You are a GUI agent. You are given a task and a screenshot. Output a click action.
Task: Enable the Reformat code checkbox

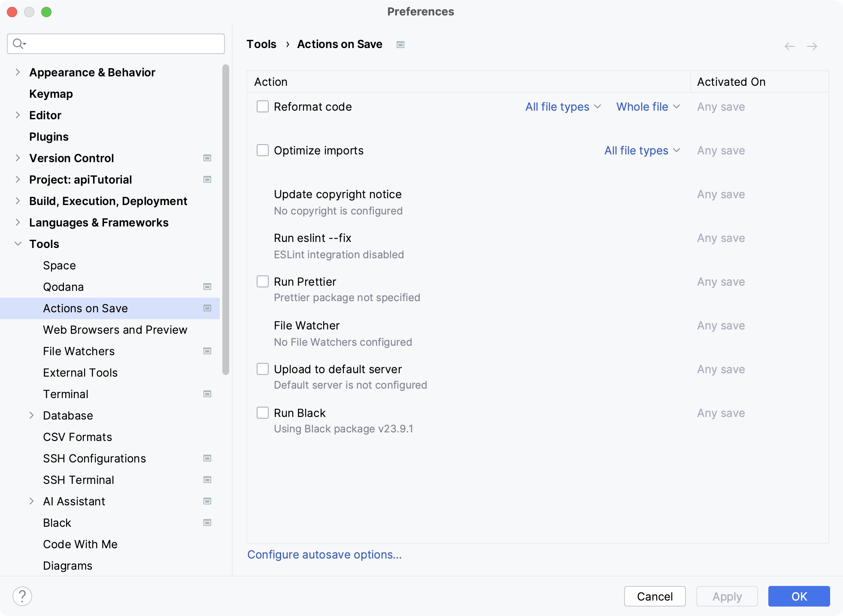tap(262, 106)
